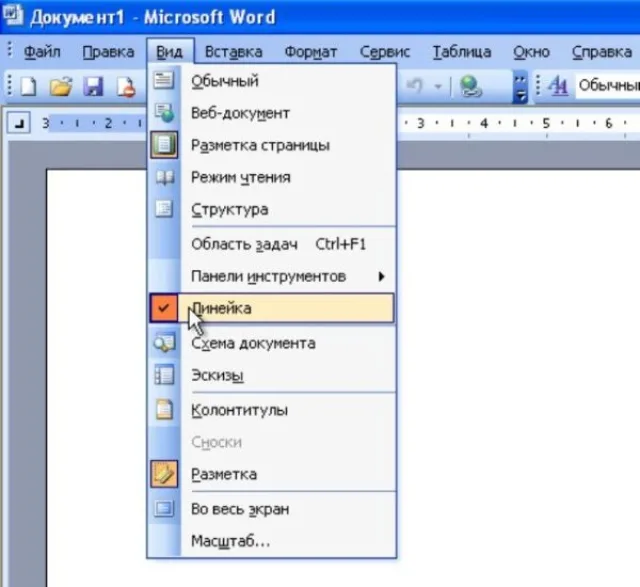Click the Обычный view icon in menu
Image resolution: width=640 pixels, height=587 pixels.
click(x=164, y=80)
